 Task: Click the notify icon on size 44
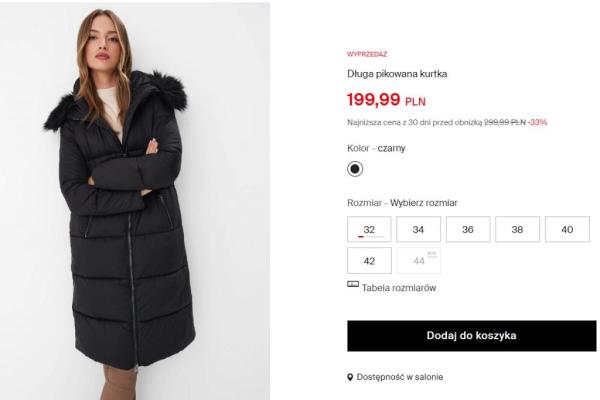(x=432, y=255)
